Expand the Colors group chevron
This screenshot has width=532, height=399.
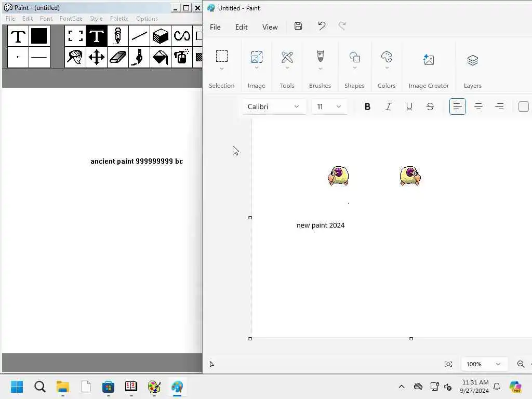point(387,68)
